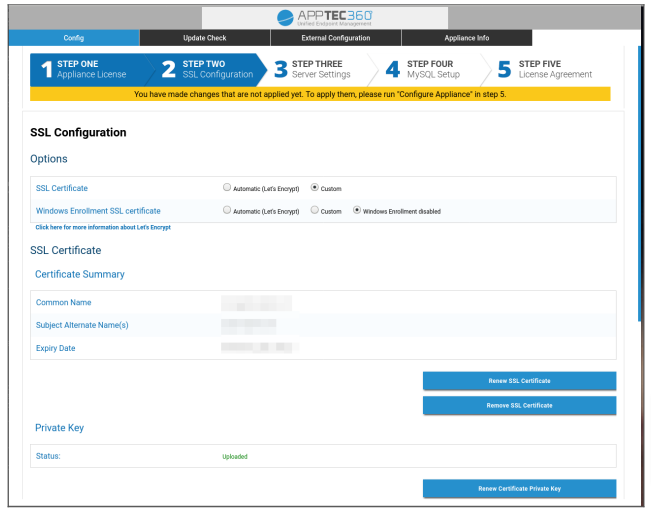The width and height of the screenshot is (651, 511).
Task: Click the AppTec360 logo
Action: (x=325, y=17)
